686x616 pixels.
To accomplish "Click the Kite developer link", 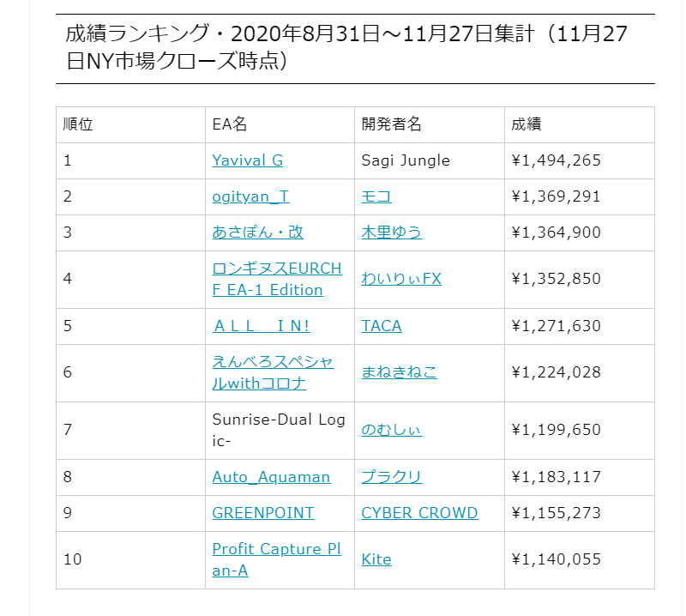I will coord(376,559).
